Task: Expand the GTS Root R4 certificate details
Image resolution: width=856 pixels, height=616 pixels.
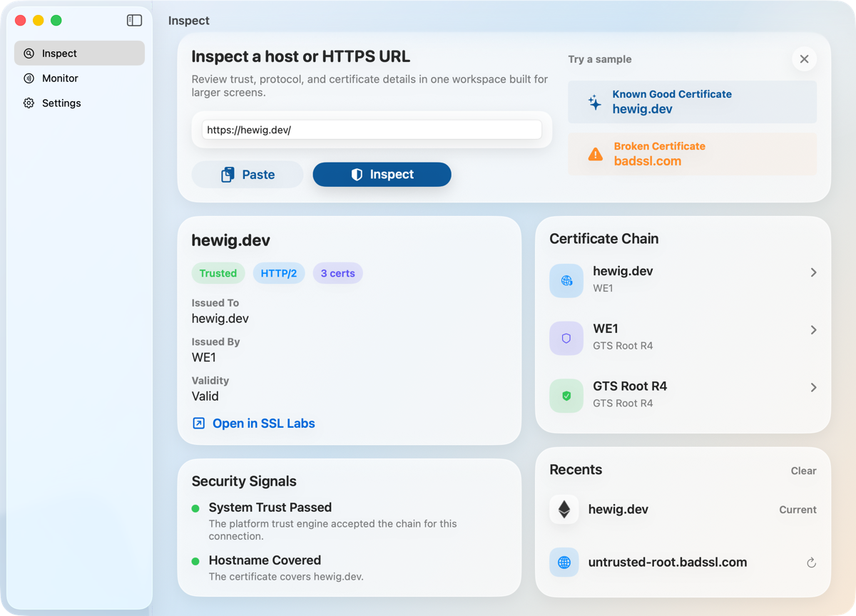Action: click(813, 387)
